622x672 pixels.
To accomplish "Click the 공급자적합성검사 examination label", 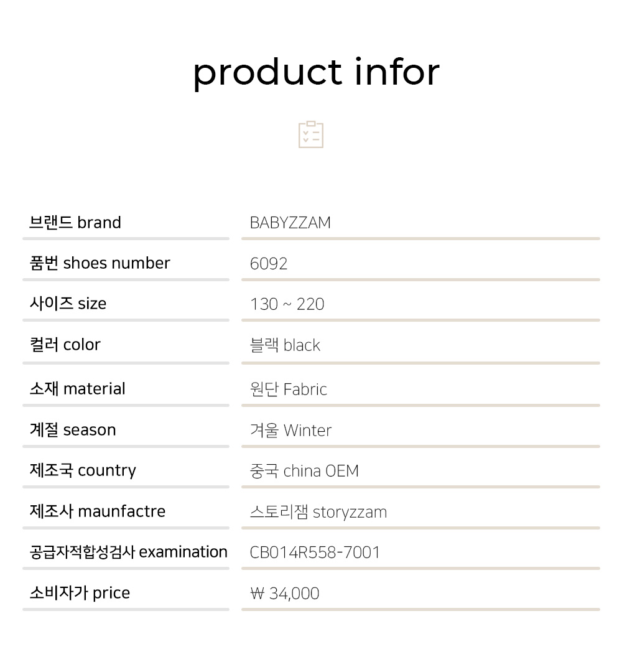I will pos(128,552).
